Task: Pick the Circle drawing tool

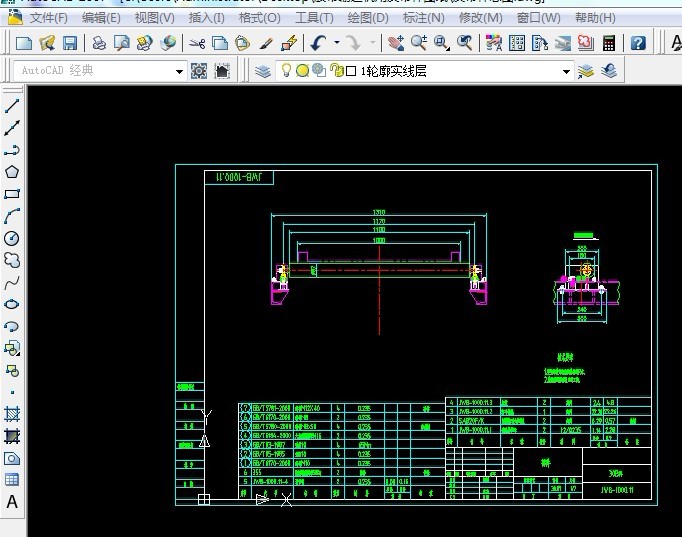Action: tap(12, 238)
